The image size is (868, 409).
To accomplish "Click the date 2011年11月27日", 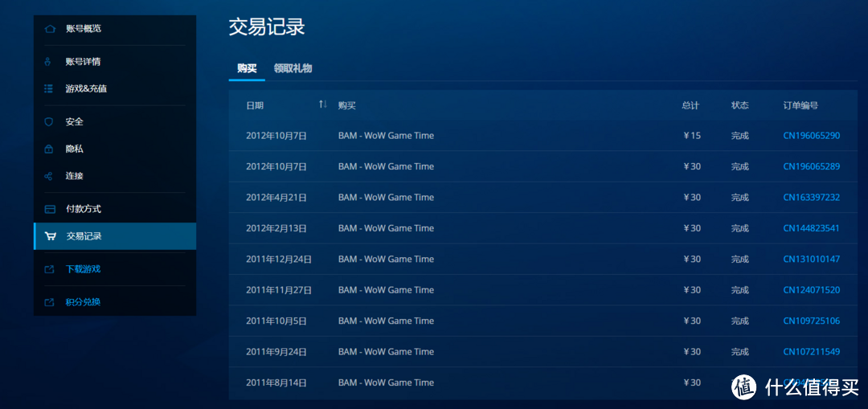I will [x=279, y=290].
